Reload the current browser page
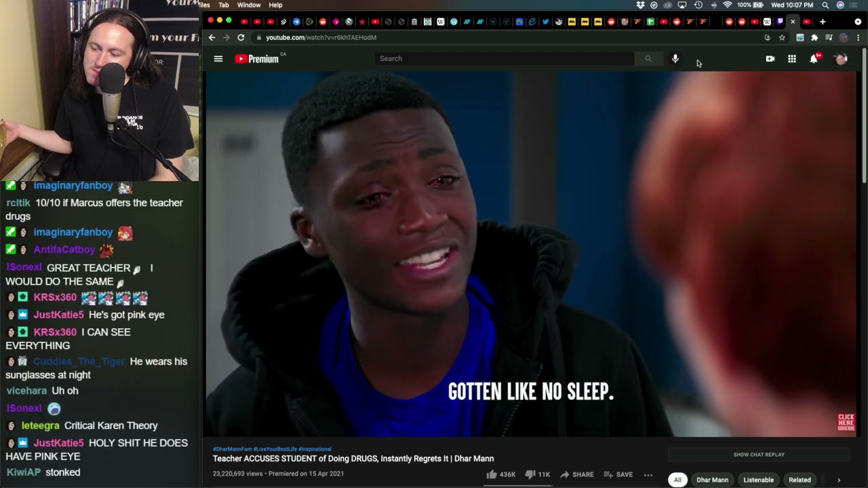Viewport: 868px width, 488px height. point(241,37)
